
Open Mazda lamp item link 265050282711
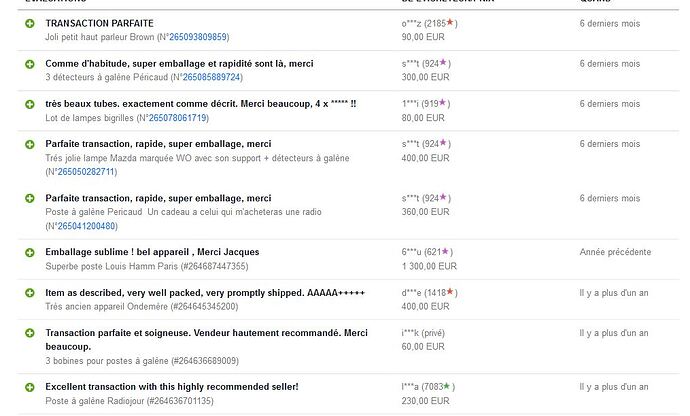click(86, 172)
